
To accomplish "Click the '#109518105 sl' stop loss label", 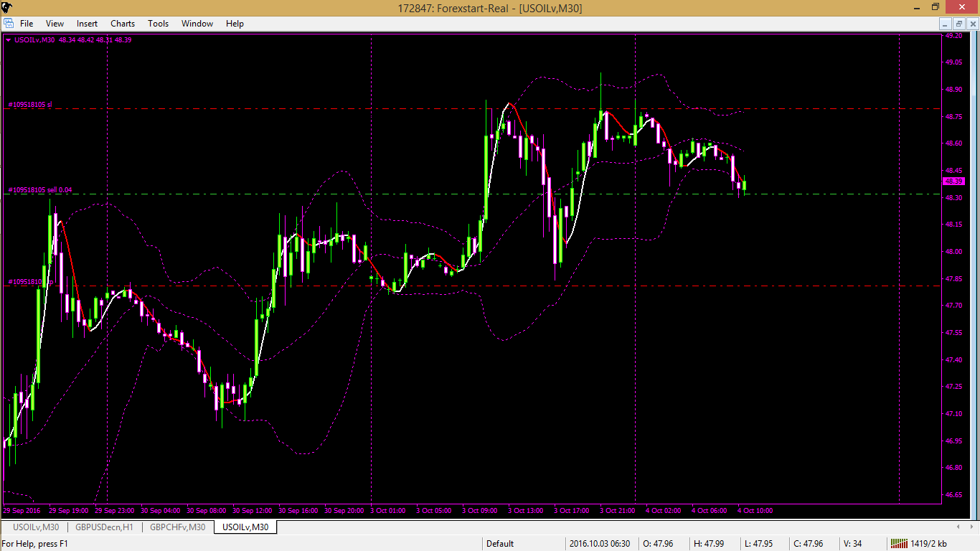I will pyautogui.click(x=30, y=105).
